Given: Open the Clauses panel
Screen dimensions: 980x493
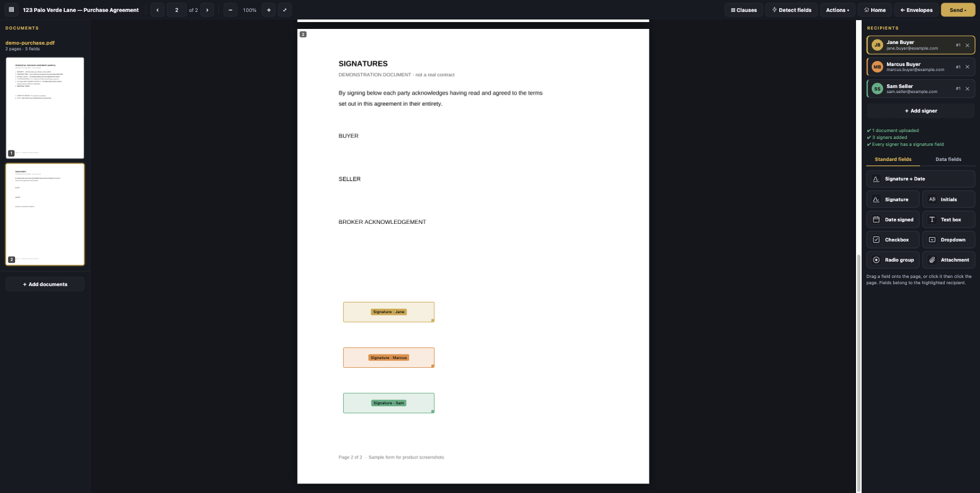Looking at the screenshot, I should click(x=744, y=10).
